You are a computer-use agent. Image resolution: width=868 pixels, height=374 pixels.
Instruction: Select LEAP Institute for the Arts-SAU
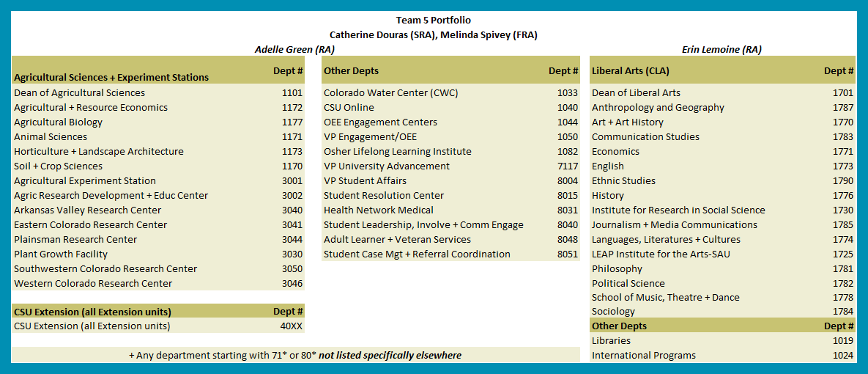coord(661,254)
